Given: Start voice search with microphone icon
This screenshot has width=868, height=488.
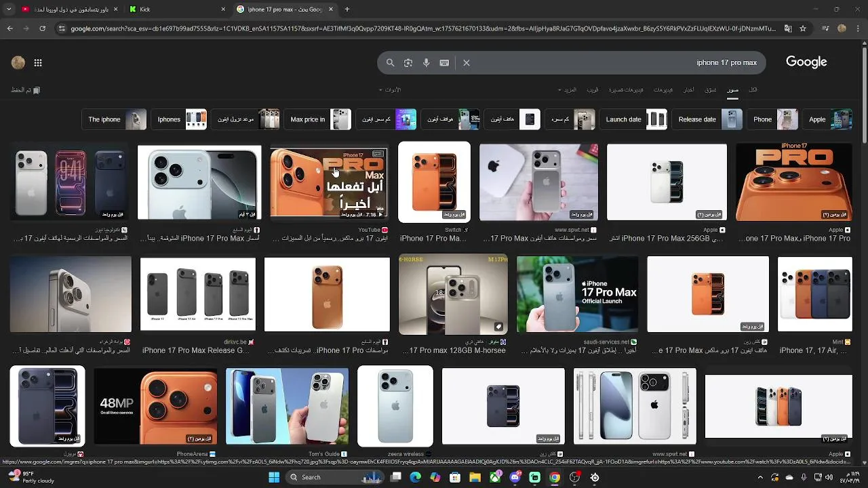Looking at the screenshot, I should tap(427, 62).
